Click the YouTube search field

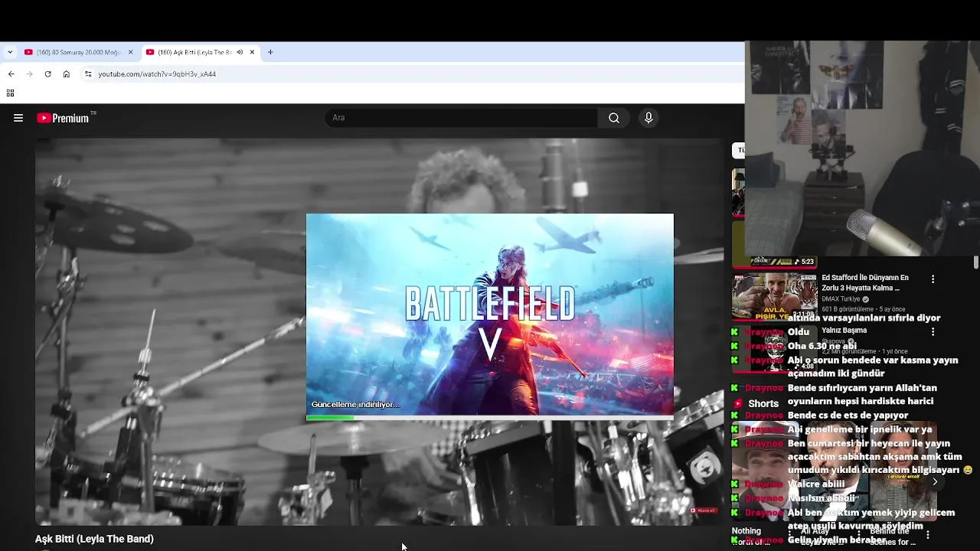462,118
